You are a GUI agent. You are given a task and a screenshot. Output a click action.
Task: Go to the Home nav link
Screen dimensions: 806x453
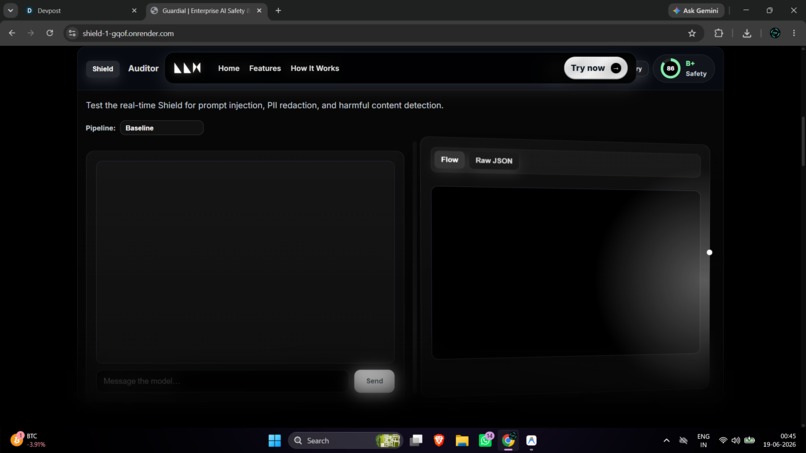point(229,68)
